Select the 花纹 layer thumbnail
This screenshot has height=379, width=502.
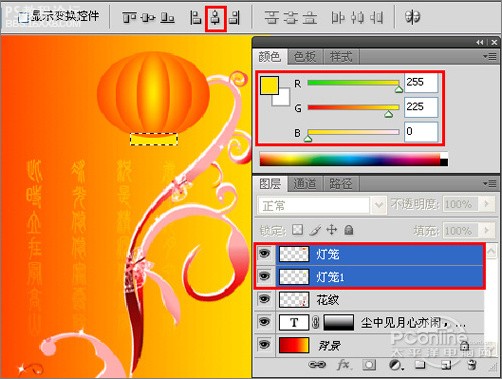294,299
